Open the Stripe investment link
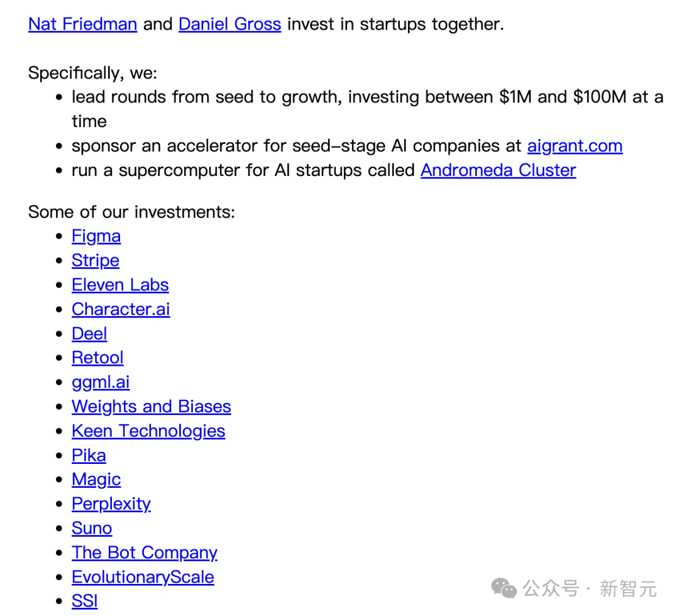 (x=96, y=261)
